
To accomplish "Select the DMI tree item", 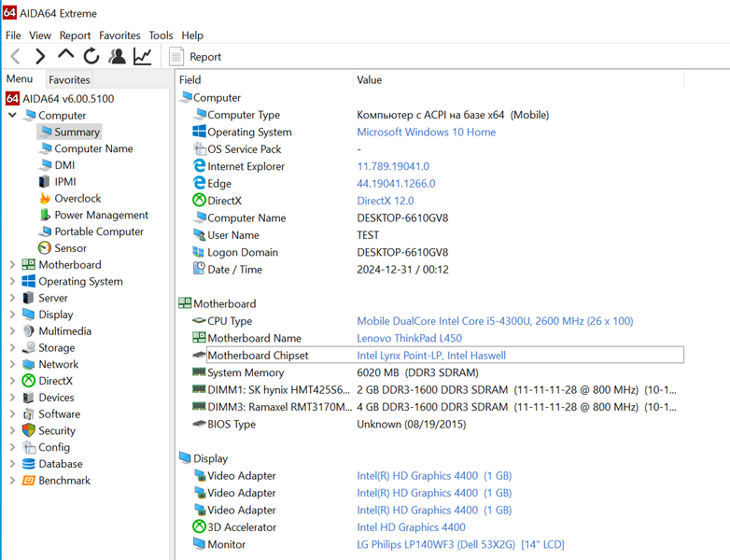I will tap(64, 165).
